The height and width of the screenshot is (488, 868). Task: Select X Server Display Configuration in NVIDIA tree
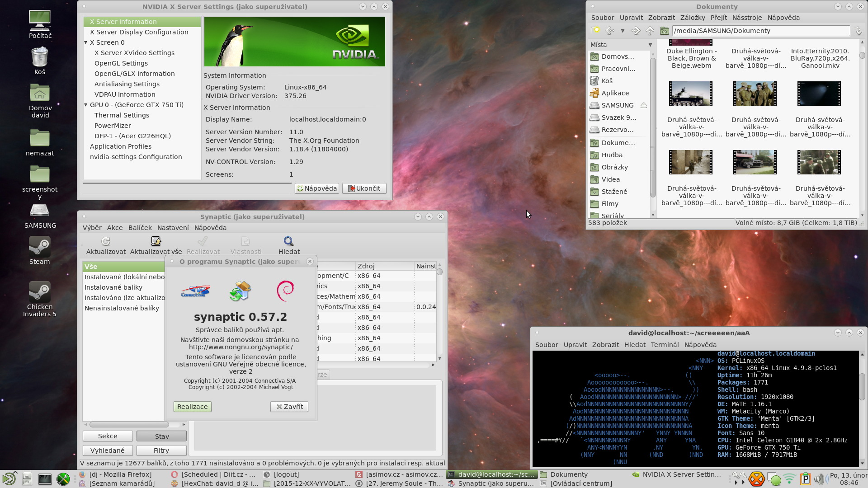click(139, 32)
